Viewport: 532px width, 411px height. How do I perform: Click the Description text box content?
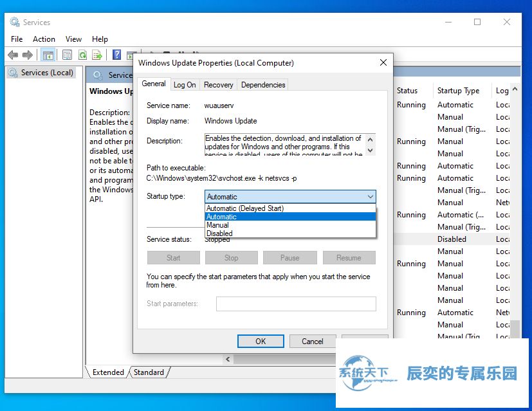pos(285,145)
